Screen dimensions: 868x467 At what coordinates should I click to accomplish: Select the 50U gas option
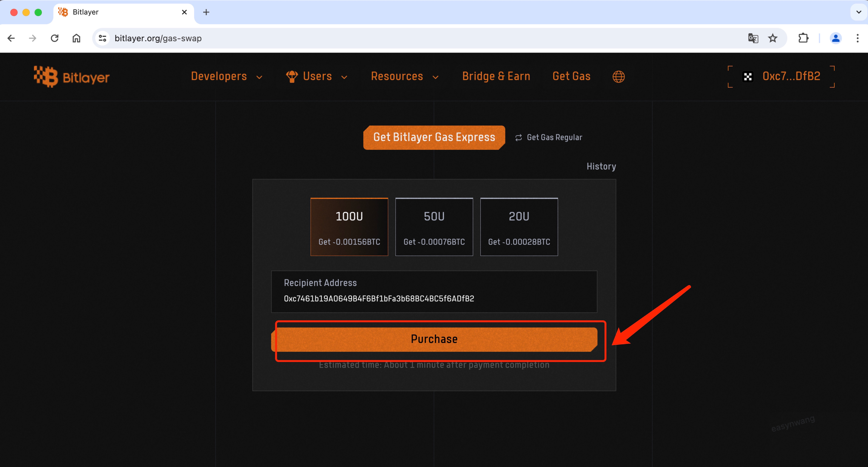pyautogui.click(x=434, y=227)
